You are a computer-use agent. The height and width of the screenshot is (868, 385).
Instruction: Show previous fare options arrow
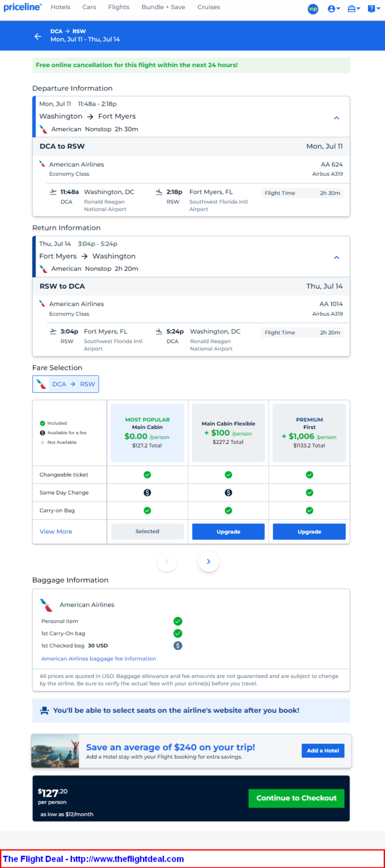167,561
